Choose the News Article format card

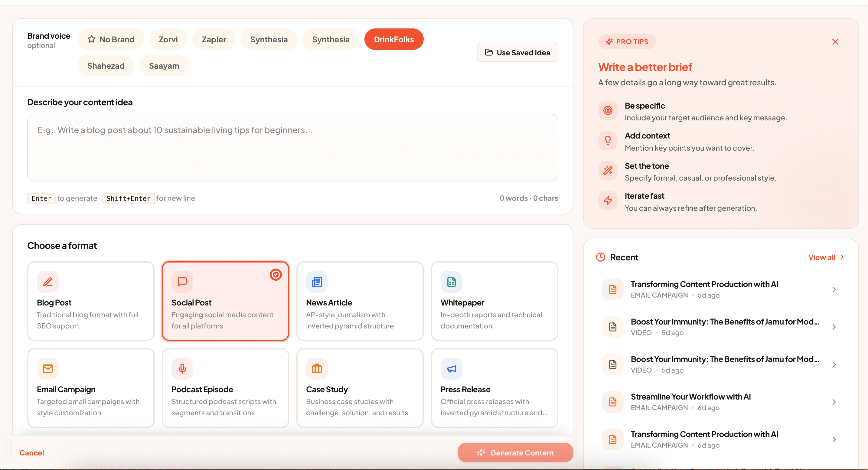pos(360,301)
